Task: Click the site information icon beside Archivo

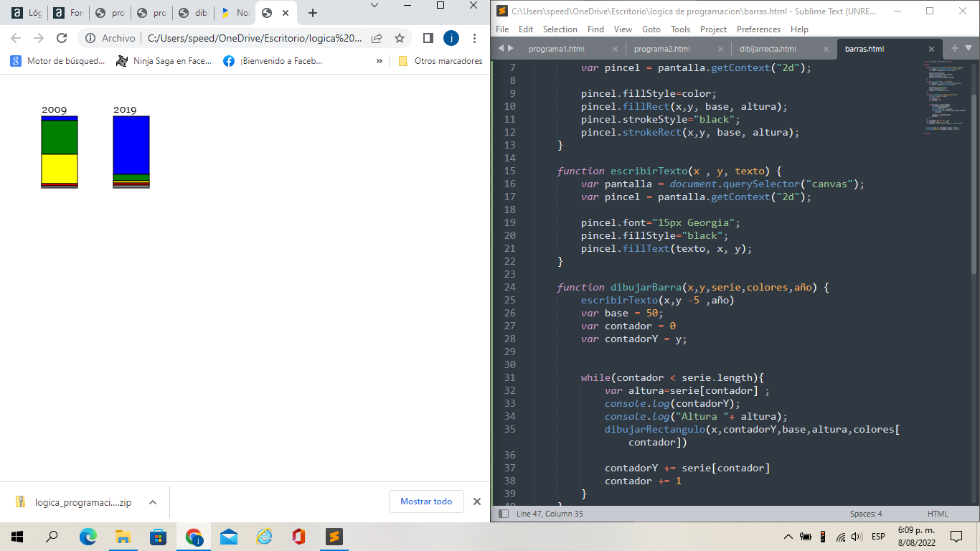Action: tap(91, 38)
